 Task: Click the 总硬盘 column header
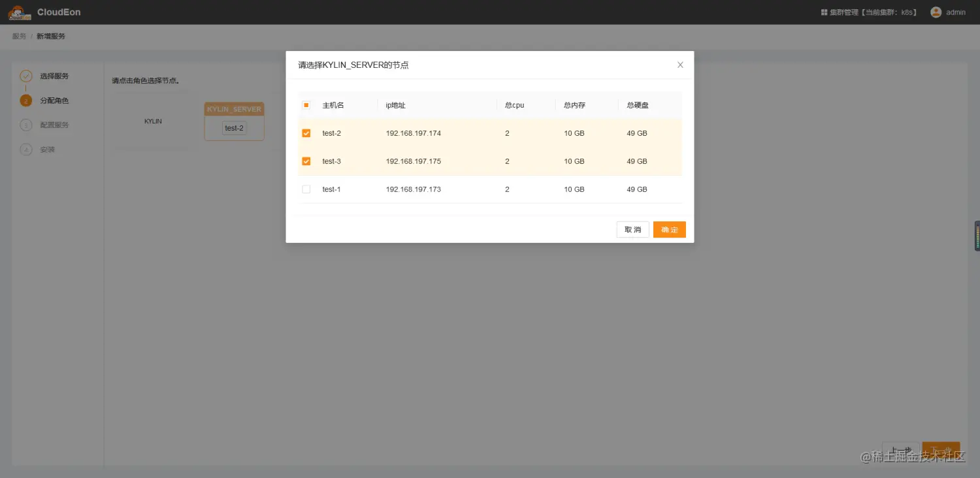pos(638,105)
